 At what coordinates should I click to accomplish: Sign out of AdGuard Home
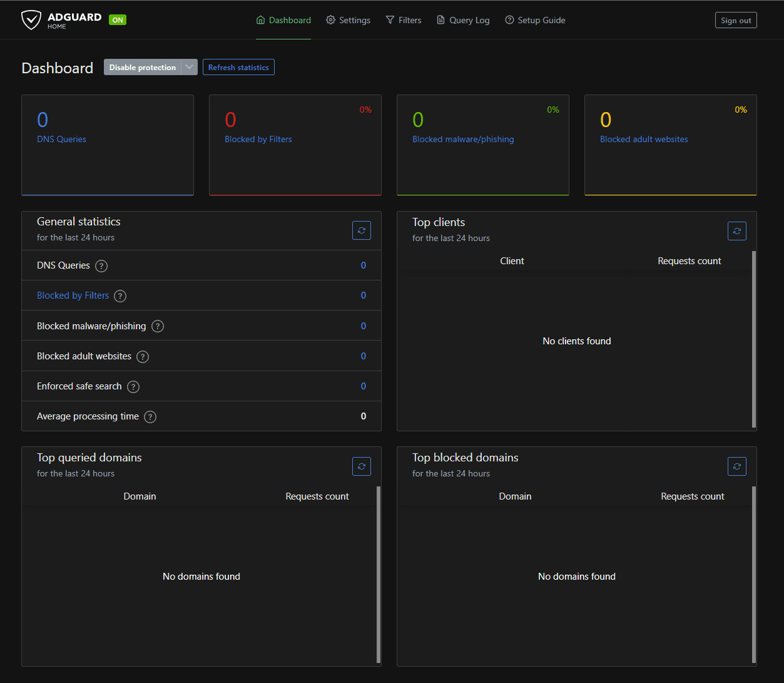pos(736,21)
